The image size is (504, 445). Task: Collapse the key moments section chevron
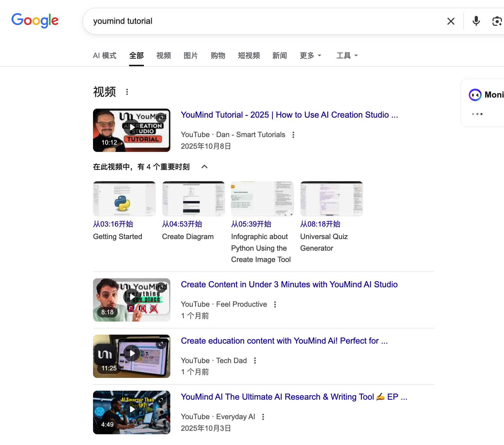pyautogui.click(x=204, y=167)
